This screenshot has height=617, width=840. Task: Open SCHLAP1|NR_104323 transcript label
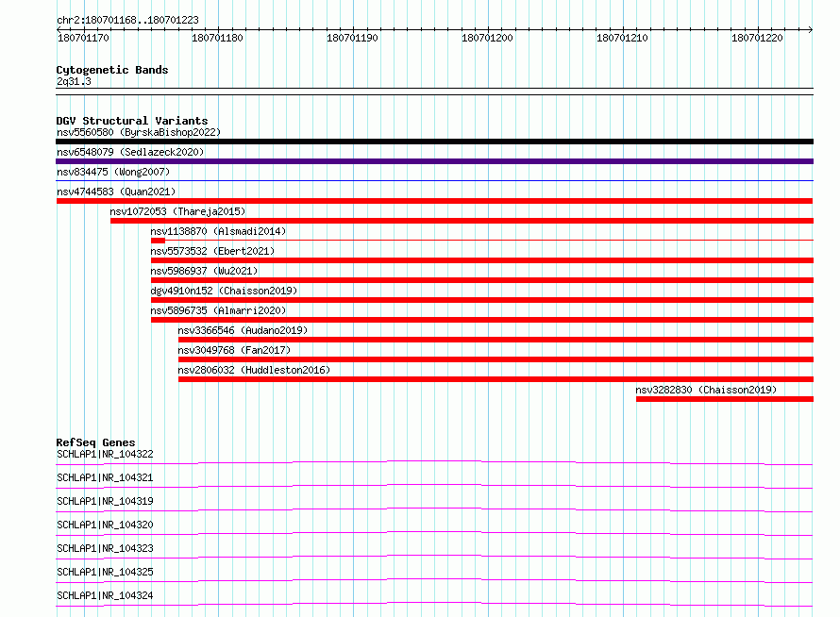tap(105, 548)
